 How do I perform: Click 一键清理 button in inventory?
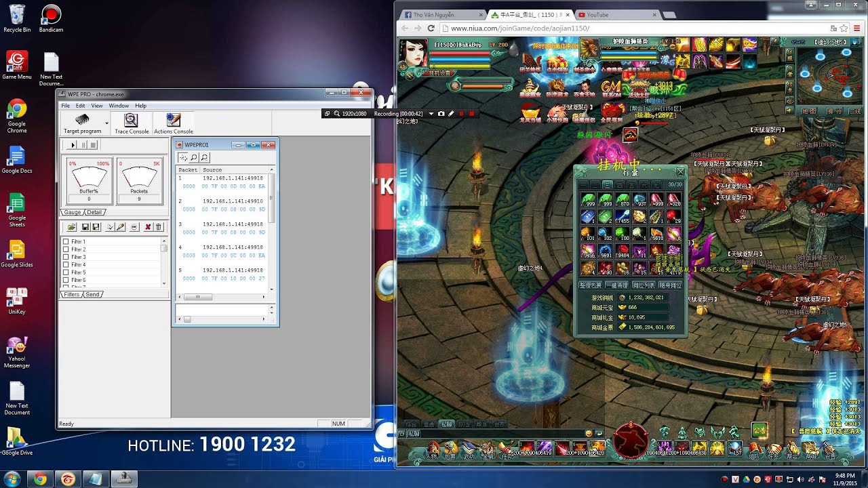coord(616,285)
